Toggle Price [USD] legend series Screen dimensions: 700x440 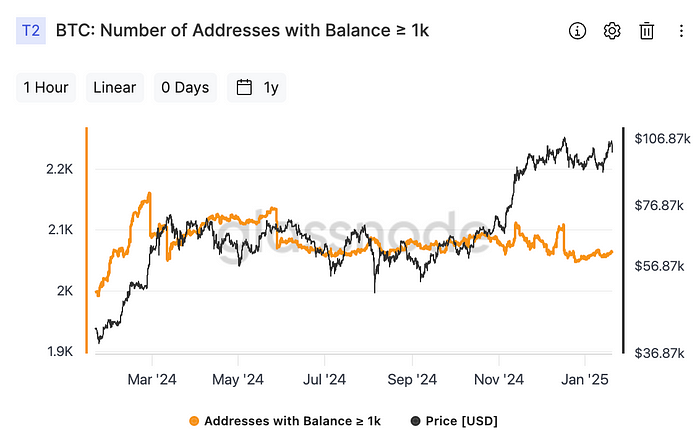tap(454, 421)
